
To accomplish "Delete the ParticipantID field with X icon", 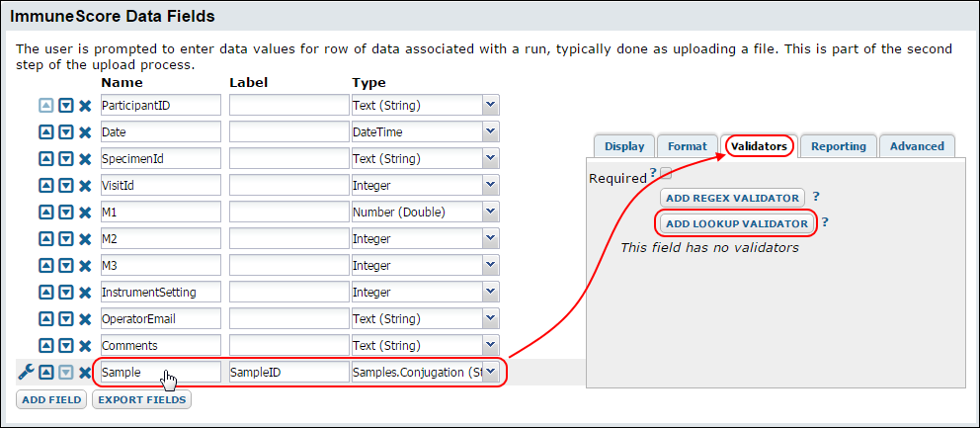I will (x=85, y=106).
